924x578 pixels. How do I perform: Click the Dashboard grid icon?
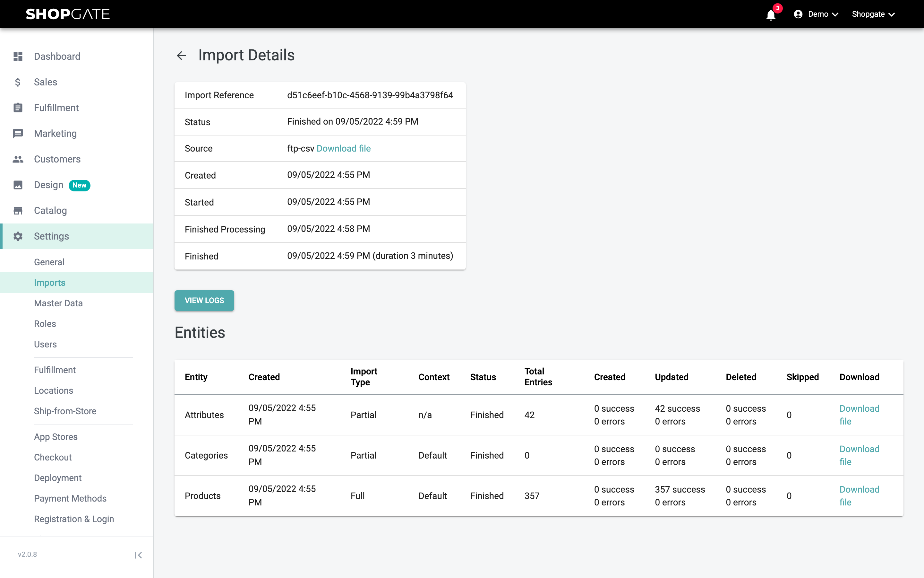(x=18, y=57)
